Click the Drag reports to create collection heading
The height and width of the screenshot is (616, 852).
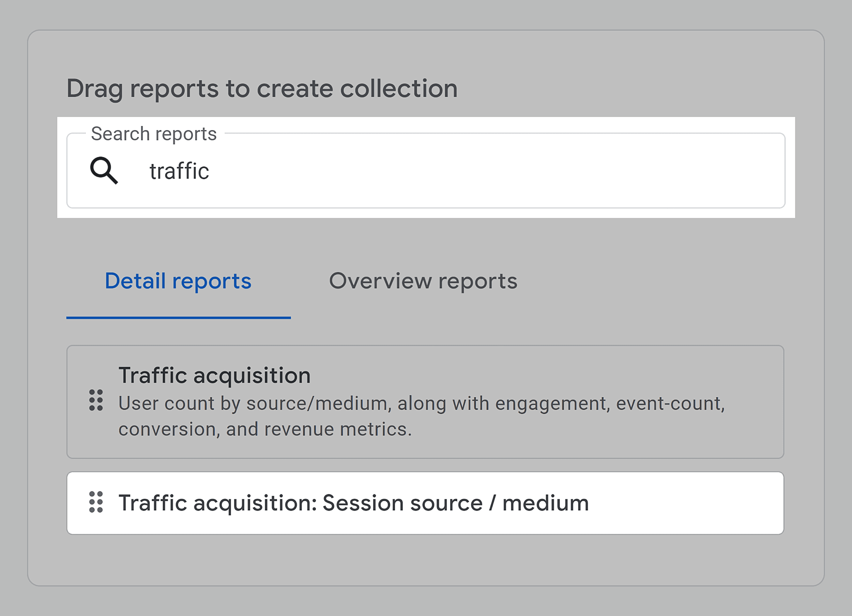[x=262, y=89]
